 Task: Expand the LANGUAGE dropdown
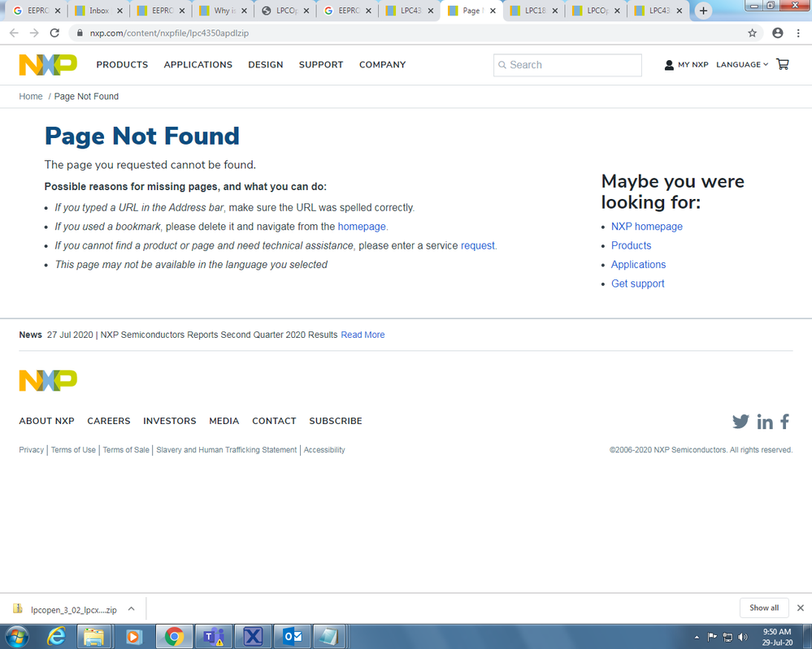742,65
